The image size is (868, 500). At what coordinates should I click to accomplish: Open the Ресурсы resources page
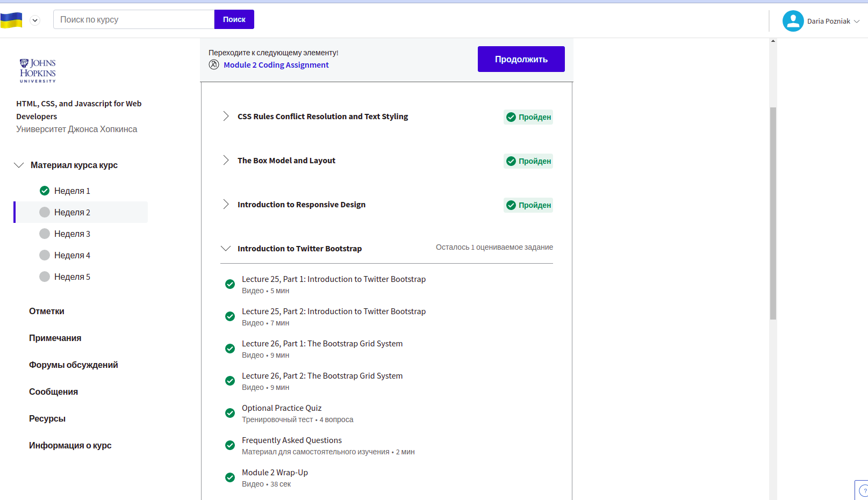47,418
